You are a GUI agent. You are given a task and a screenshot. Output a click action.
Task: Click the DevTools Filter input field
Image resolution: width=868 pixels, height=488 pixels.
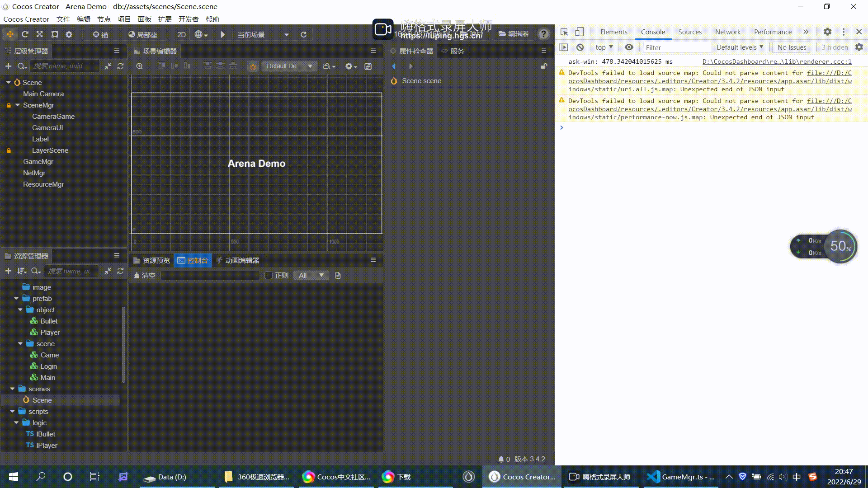[x=677, y=47]
